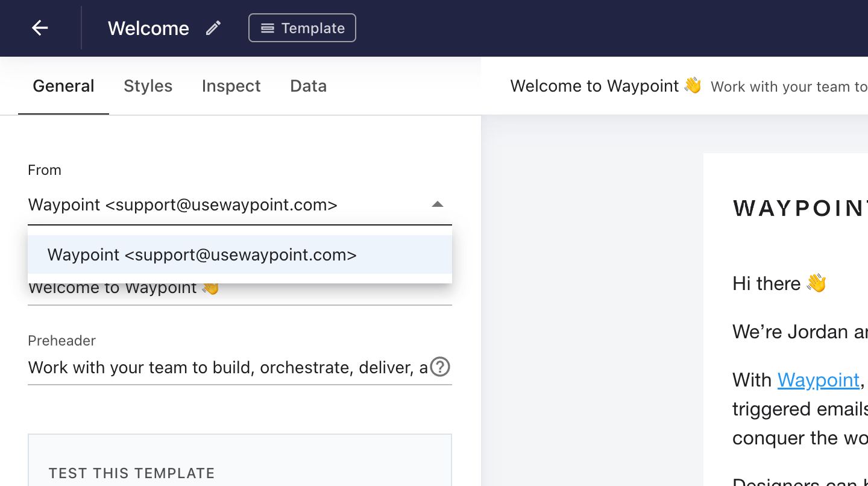
Task: Click the TEST THIS TEMPLATE section
Action: tap(131, 473)
